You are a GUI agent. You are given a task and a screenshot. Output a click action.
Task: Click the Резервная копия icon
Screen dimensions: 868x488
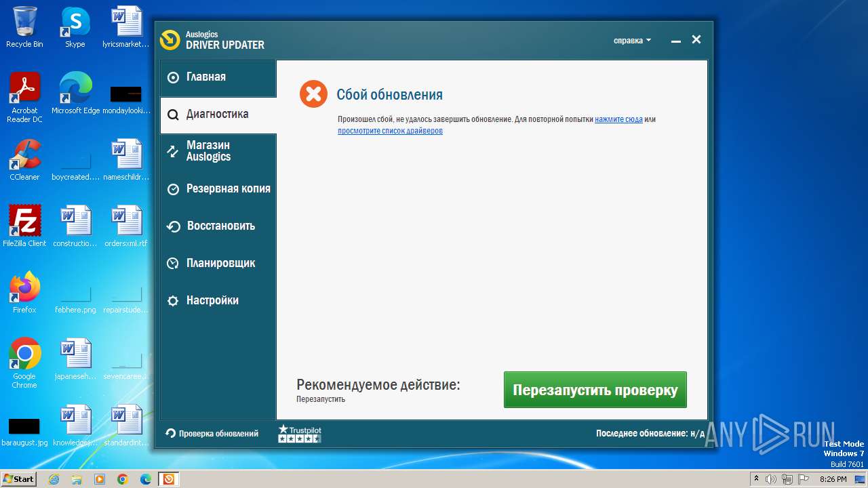[x=173, y=189]
